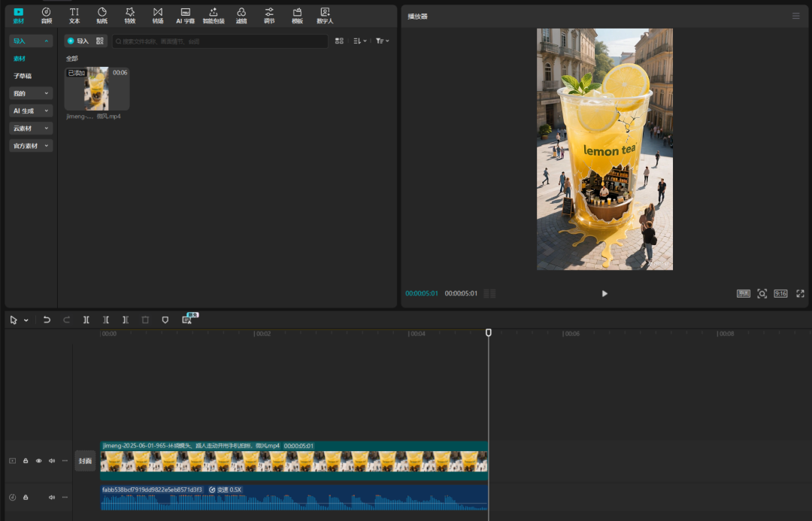Click the QR grid icon beside import button
Viewport: 812px width, 521px height.
[x=100, y=41]
